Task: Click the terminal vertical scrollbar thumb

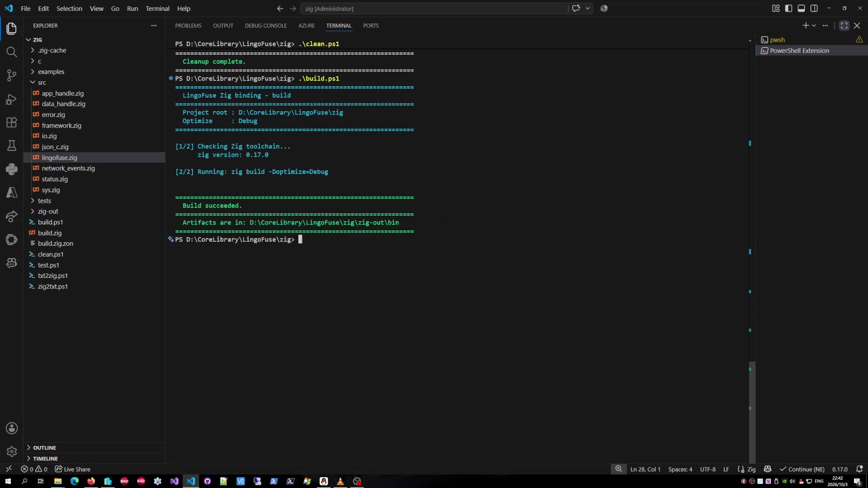Action: tap(752, 412)
